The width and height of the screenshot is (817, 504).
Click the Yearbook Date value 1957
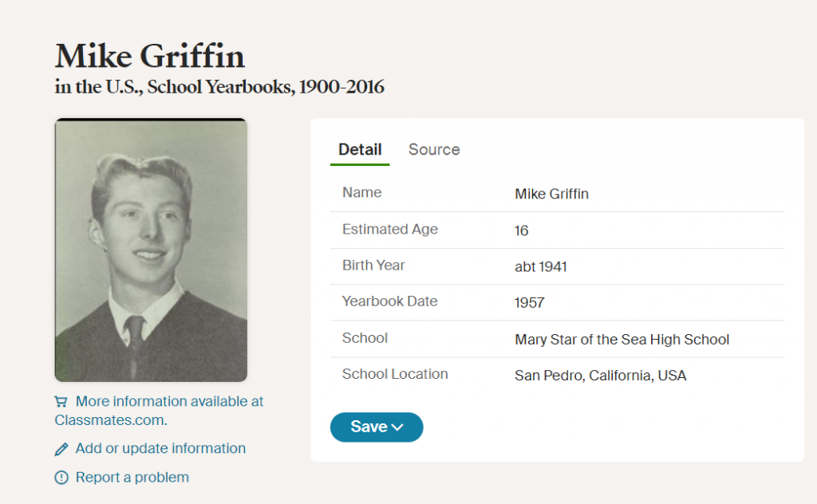tap(530, 303)
